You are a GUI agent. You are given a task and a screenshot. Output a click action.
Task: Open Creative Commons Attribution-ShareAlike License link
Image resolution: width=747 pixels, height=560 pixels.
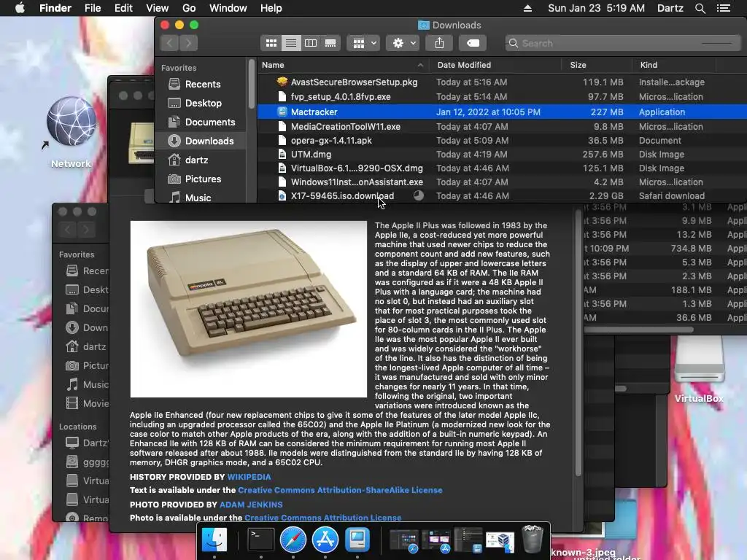tap(340, 490)
